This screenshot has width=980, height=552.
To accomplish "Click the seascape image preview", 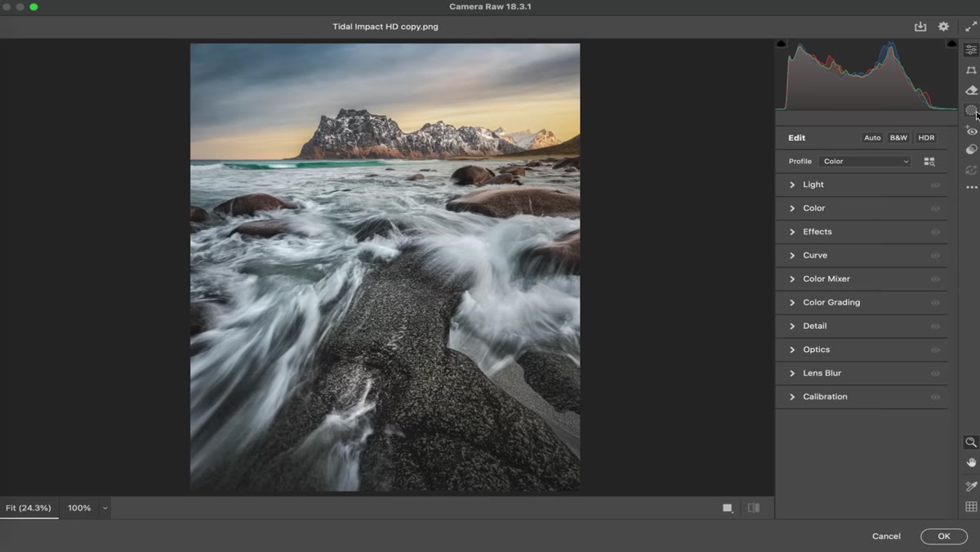I will tap(385, 267).
